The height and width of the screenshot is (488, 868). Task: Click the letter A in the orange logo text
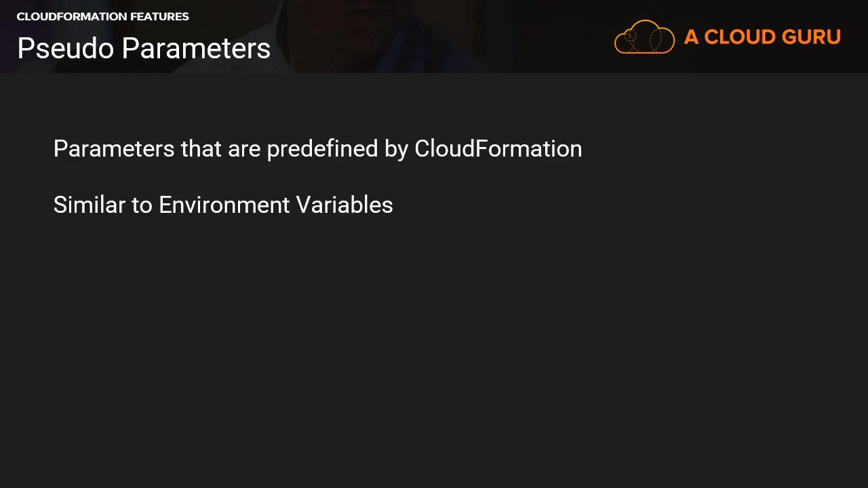(691, 37)
